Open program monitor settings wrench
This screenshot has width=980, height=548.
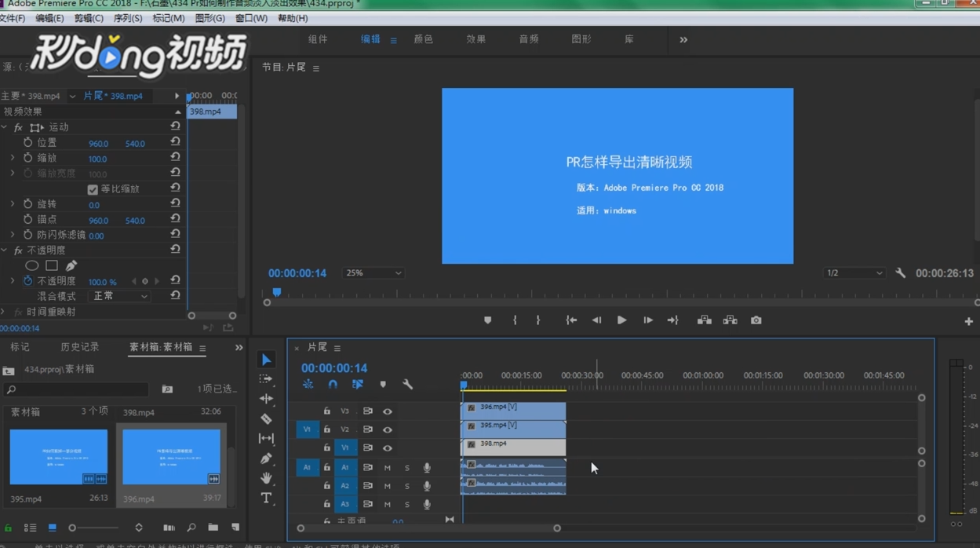click(900, 273)
